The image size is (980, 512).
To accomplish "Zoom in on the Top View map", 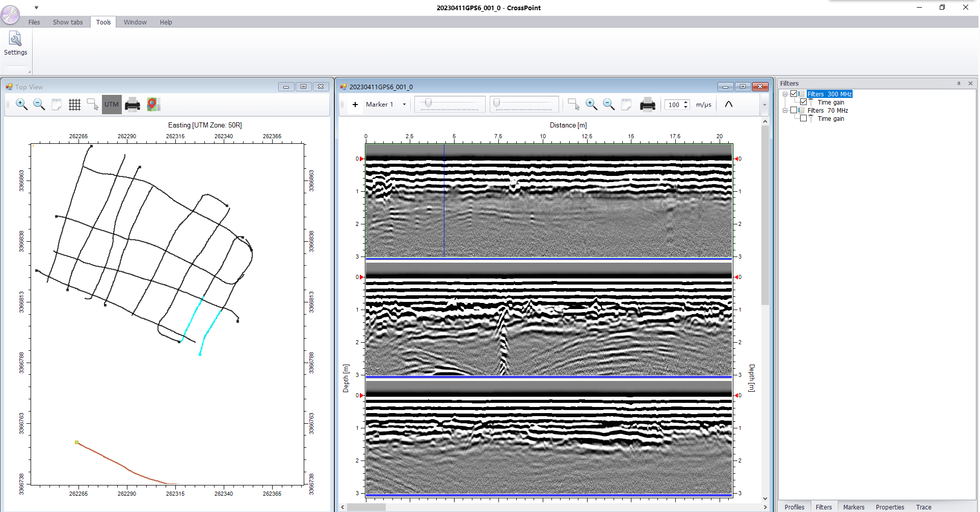I will tap(22, 105).
